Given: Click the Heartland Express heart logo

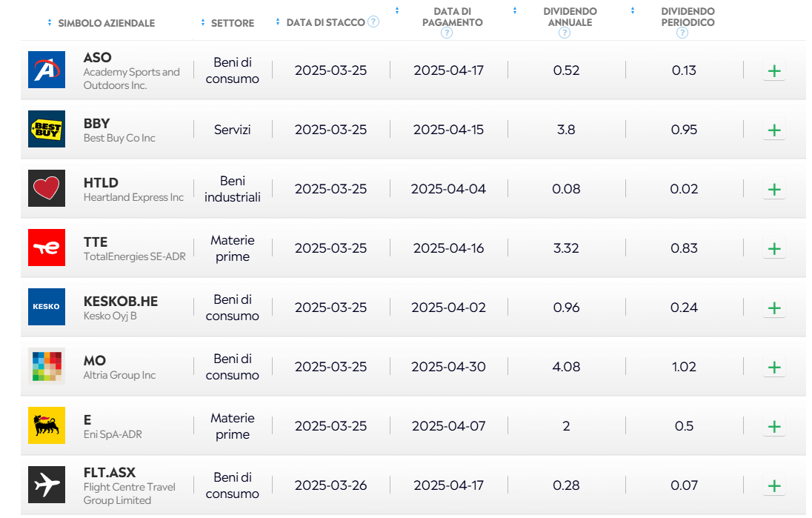Looking at the screenshot, I should tap(47, 189).
